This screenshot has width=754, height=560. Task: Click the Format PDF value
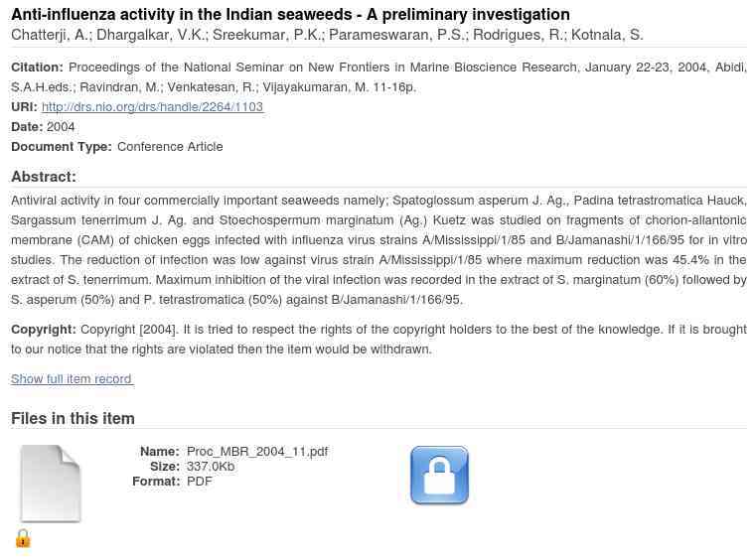click(199, 482)
